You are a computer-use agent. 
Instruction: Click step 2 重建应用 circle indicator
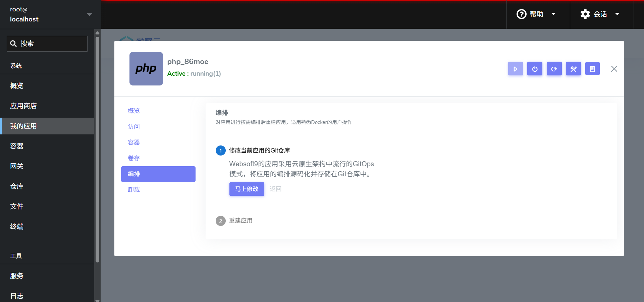click(220, 221)
